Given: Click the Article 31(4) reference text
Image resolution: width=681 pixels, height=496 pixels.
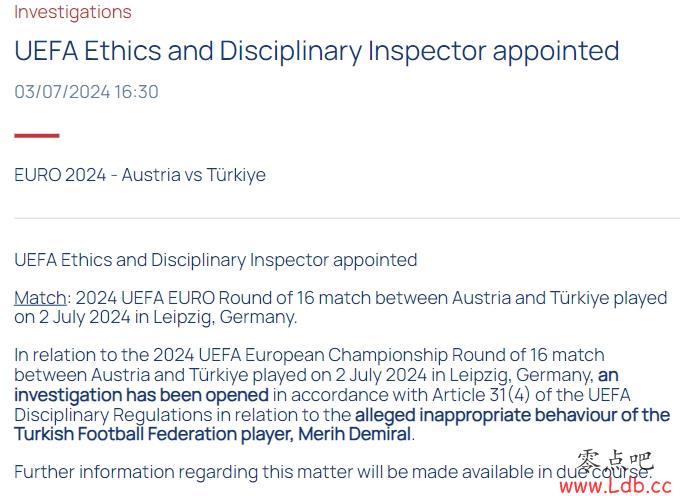Looking at the screenshot, I should pyautogui.click(x=481, y=395).
